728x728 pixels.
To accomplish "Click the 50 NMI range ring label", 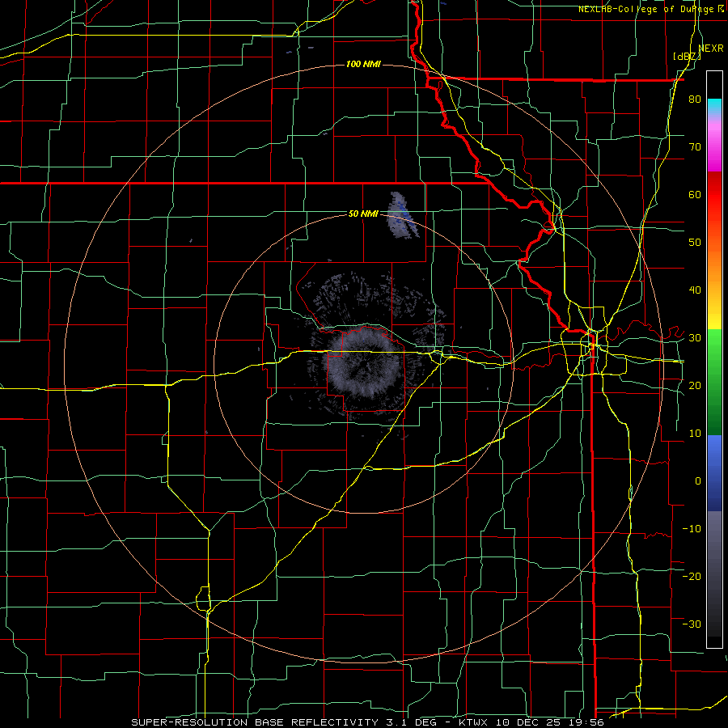I will (363, 214).
